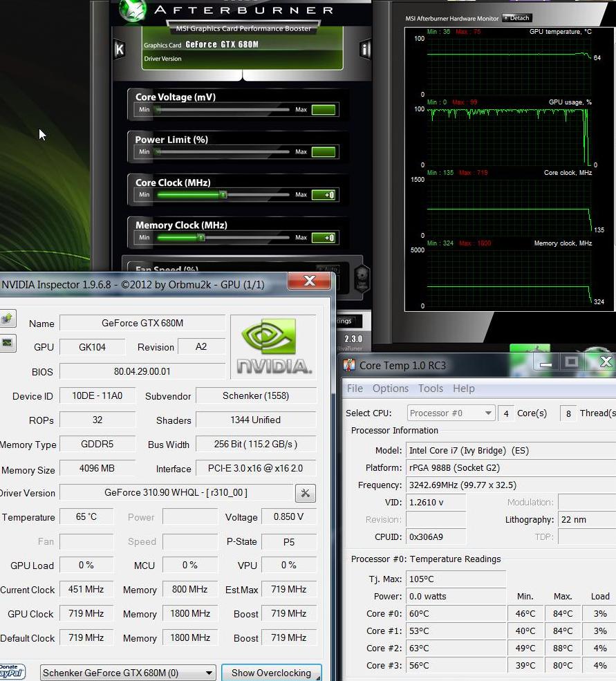The width and height of the screenshot is (616, 681).
Task: Select VID value '1.2610 v'
Action: [436, 503]
